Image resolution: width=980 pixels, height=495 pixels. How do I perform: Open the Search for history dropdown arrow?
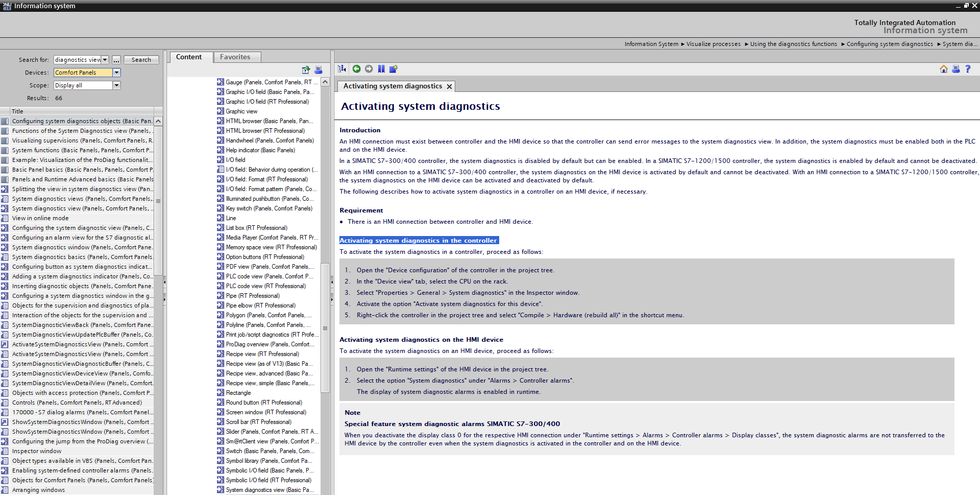click(x=105, y=60)
